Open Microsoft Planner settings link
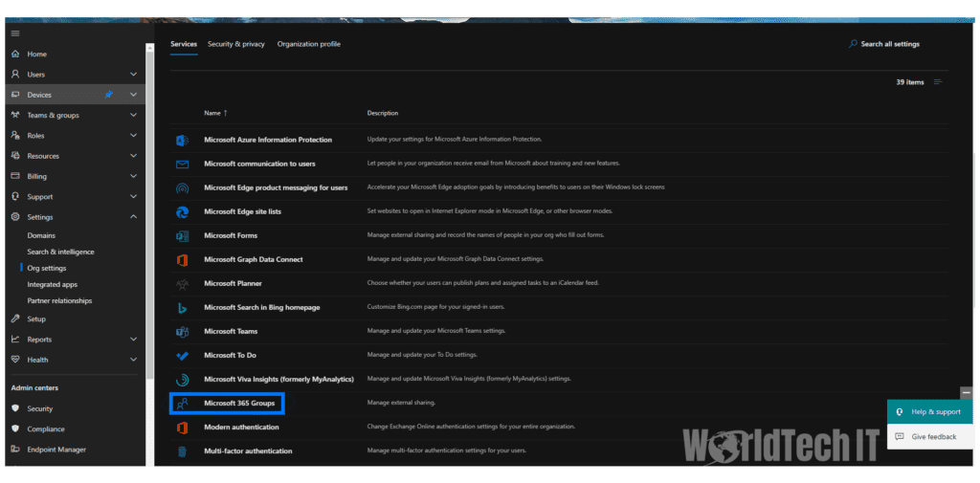 [x=234, y=284]
